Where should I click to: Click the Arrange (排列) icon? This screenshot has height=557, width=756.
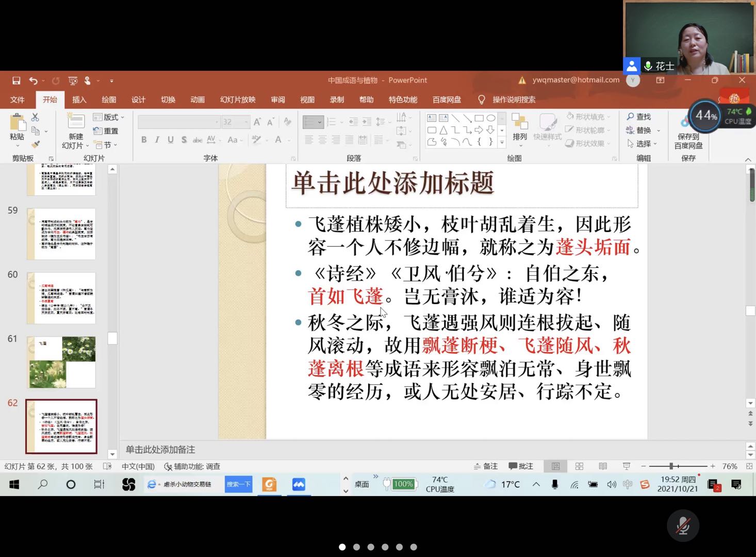pos(519,127)
